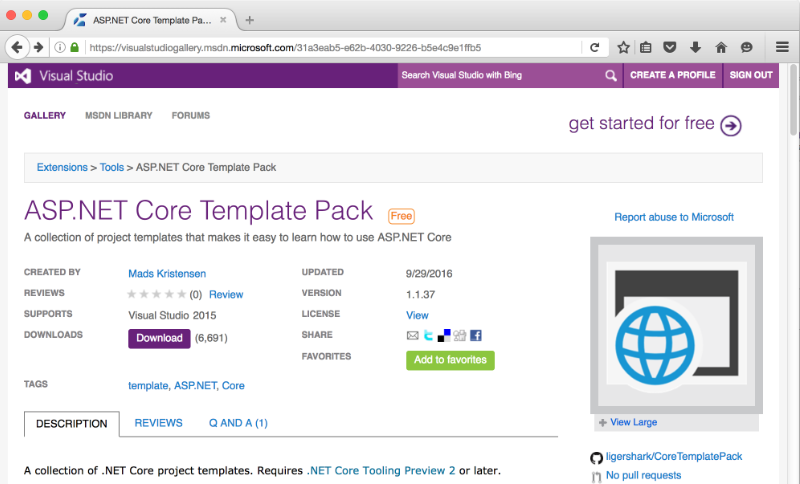Share on Facebook icon

[x=476, y=335]
